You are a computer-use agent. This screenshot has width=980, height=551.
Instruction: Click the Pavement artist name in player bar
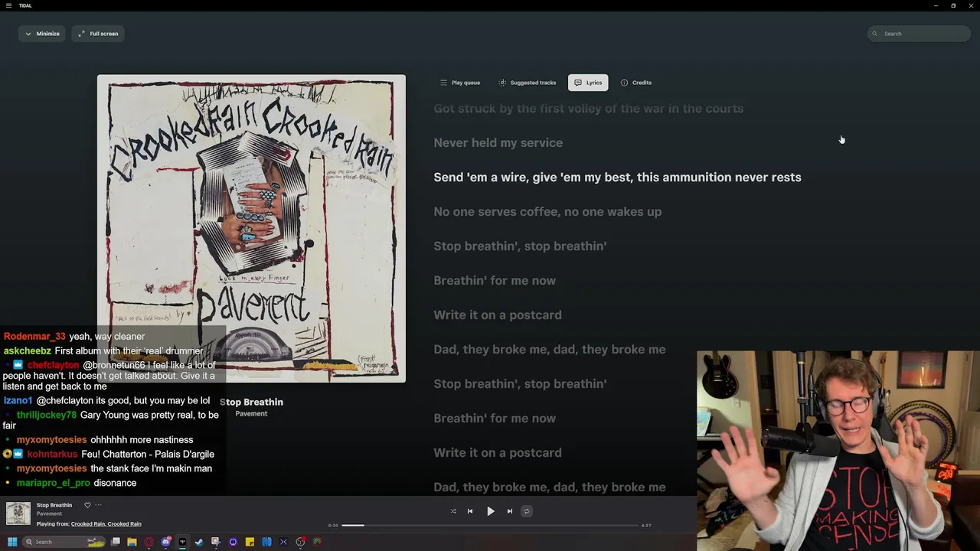pos(49,514)
